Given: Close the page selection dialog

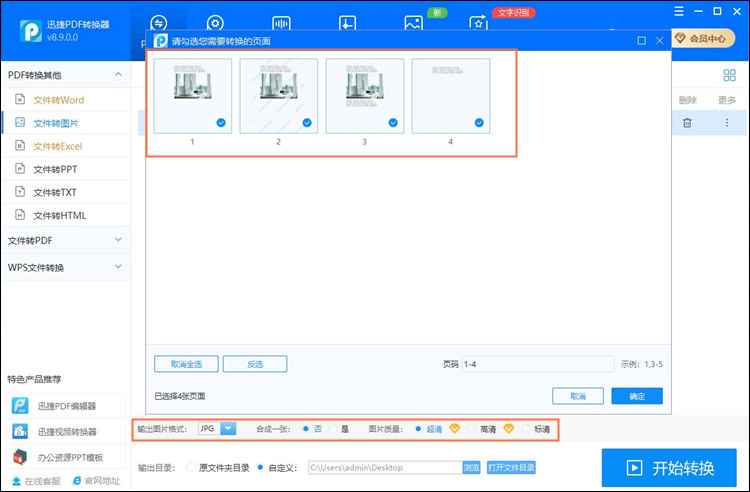Looking at the screenshot, I should point(660,41).
